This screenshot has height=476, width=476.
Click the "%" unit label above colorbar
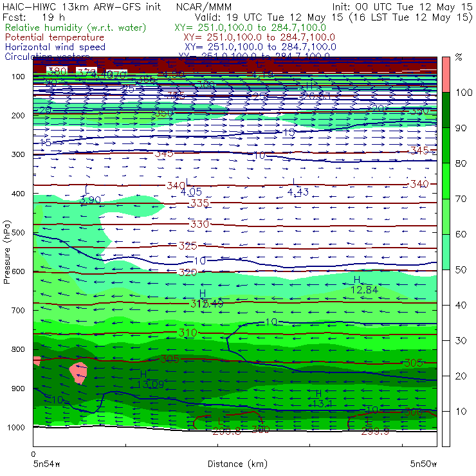coord(459,57)
